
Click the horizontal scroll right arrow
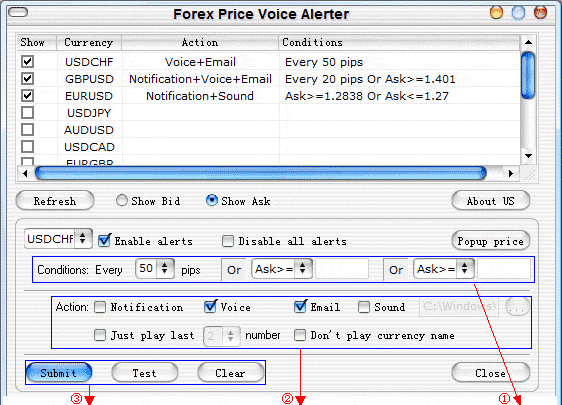(x=511, y=174)
